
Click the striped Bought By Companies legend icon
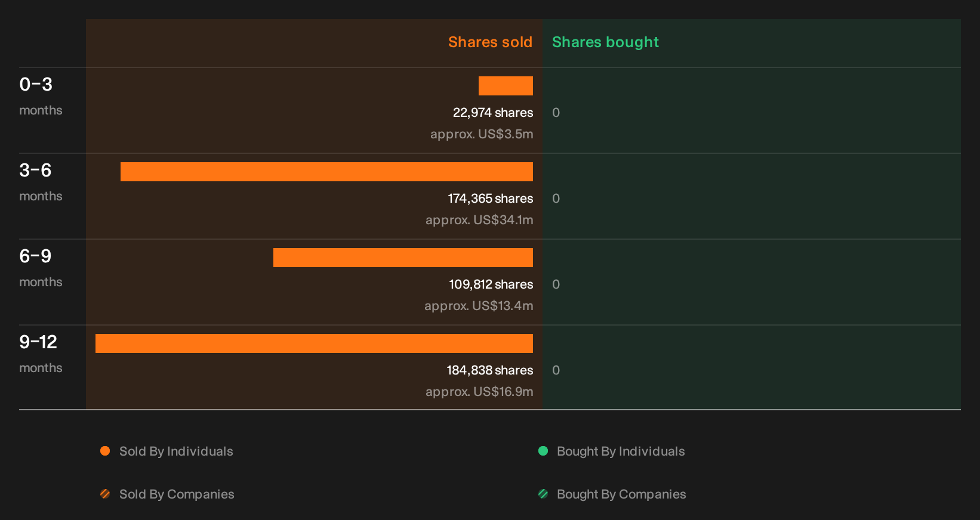coord(543,494)
